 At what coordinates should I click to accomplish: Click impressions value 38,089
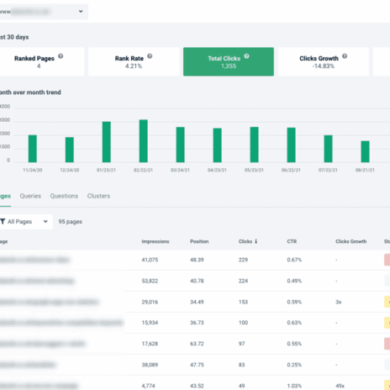click(150, 365)
